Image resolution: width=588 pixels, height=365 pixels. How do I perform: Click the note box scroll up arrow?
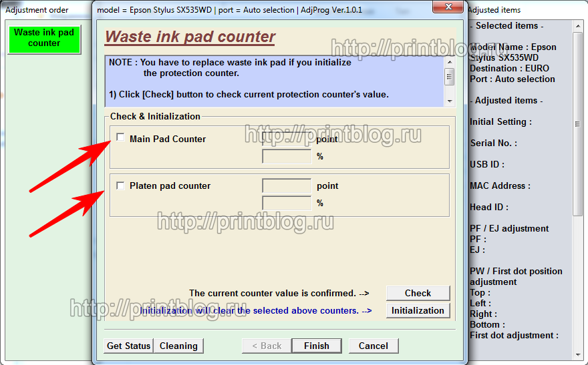[x=450, y=62]
